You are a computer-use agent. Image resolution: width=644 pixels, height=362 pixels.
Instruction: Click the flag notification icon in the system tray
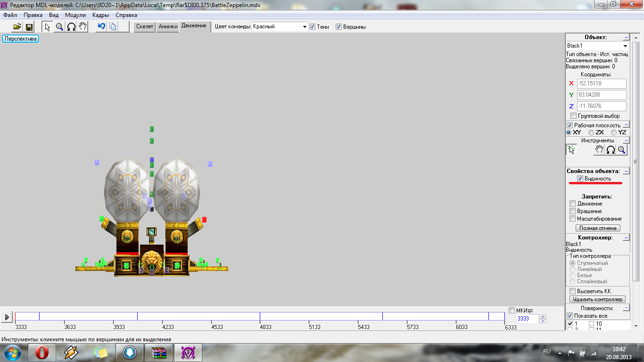click(571, 352)
